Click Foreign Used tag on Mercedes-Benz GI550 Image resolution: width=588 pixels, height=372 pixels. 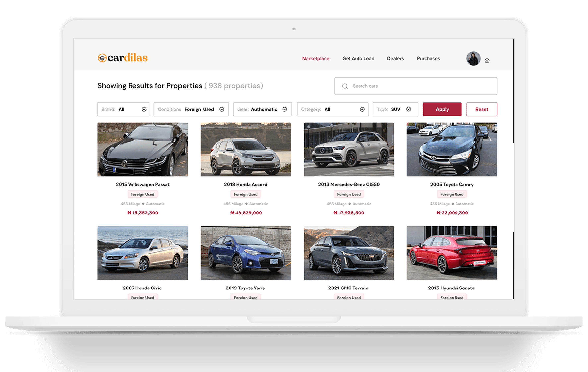(349, 194)
